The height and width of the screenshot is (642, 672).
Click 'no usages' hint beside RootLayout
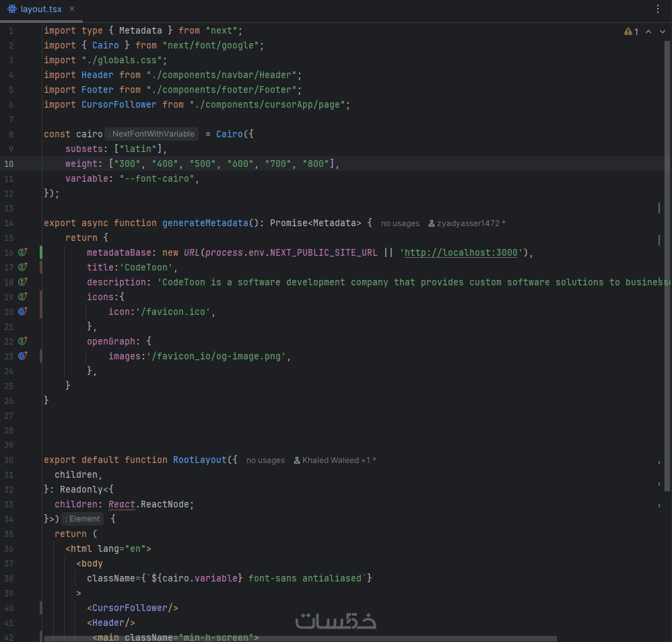(265, 460)
